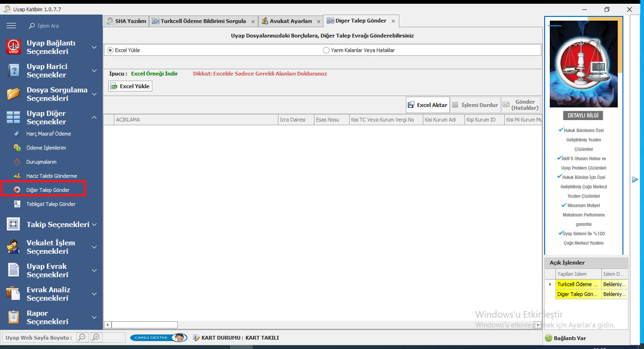Select Yarım Kalanlar Veya Hatalılar radio option
644x349 pixels.
pyautogui.click(x=326, y=50)
